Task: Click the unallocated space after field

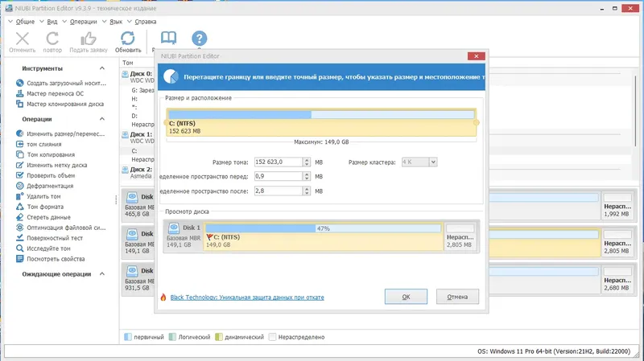Action: pyautogui.click(x=279, y=191)
